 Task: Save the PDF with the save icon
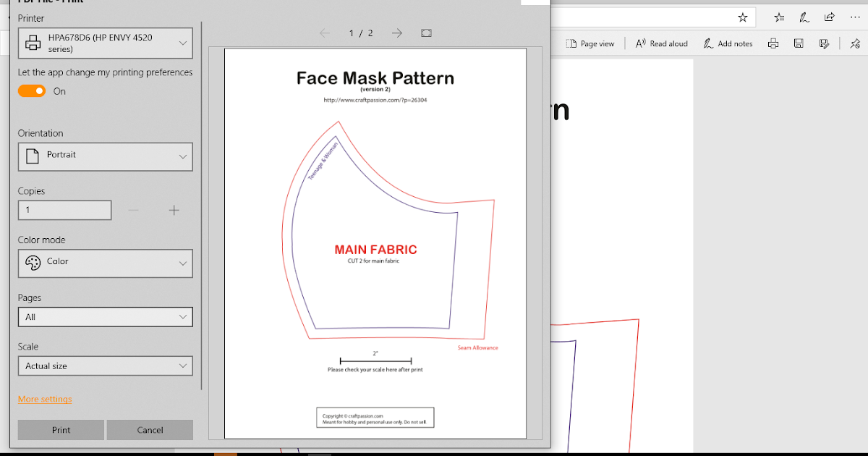click(x=798, y=43)
